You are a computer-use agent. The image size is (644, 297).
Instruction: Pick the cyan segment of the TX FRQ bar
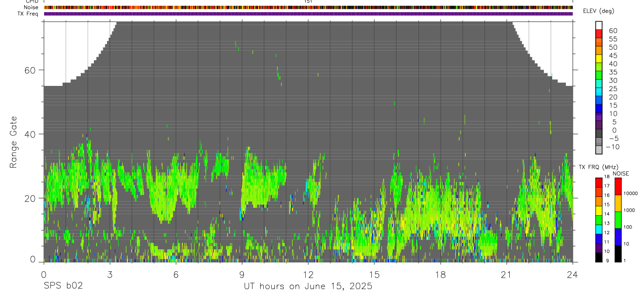599,229
